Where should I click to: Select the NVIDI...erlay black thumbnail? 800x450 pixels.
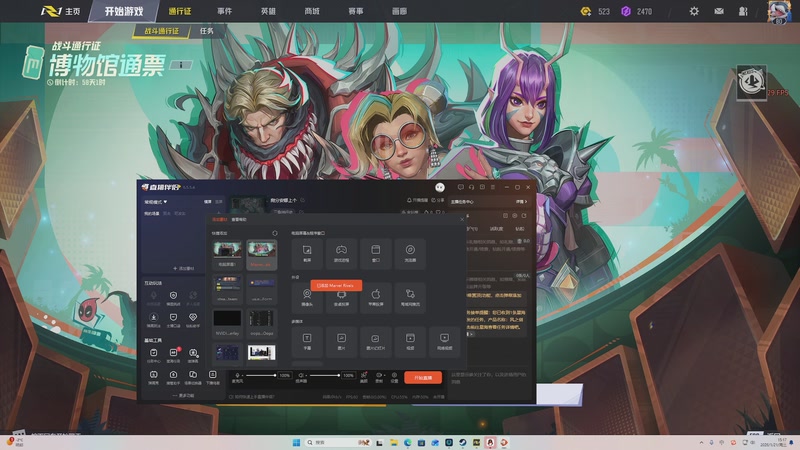point(228,323)
